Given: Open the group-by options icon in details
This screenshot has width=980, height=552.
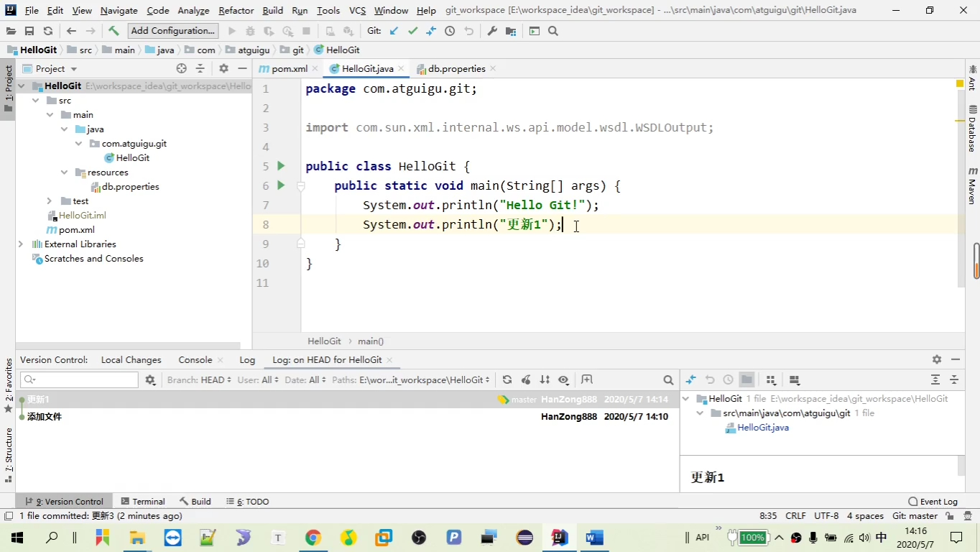Looking at the screenshot, I should [x=771, y=379].
